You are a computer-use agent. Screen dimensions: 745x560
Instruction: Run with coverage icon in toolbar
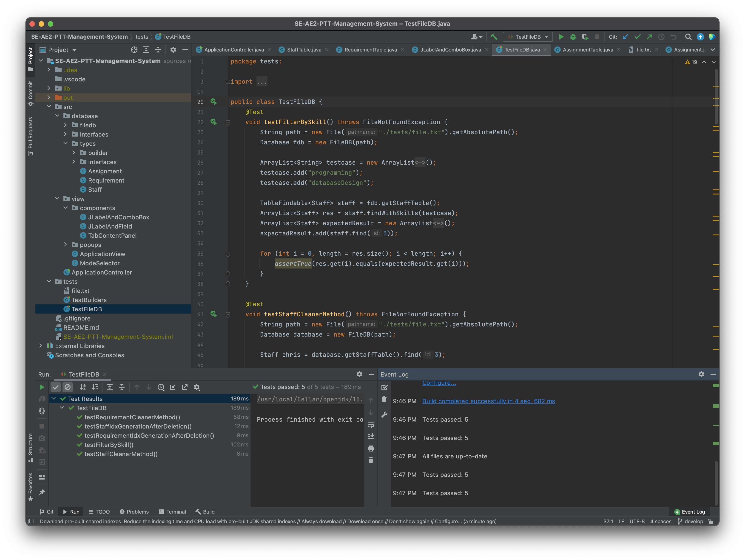point(585,37)
